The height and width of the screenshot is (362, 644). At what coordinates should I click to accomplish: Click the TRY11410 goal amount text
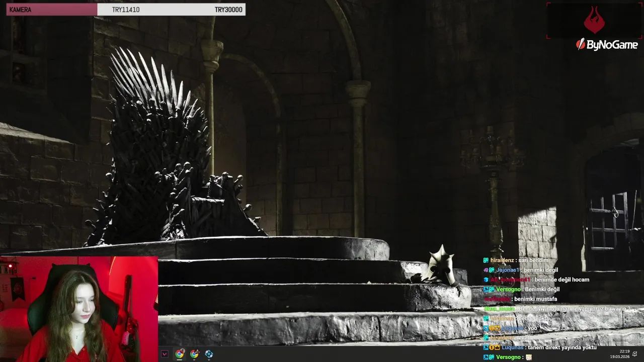(x=126, y=10)
